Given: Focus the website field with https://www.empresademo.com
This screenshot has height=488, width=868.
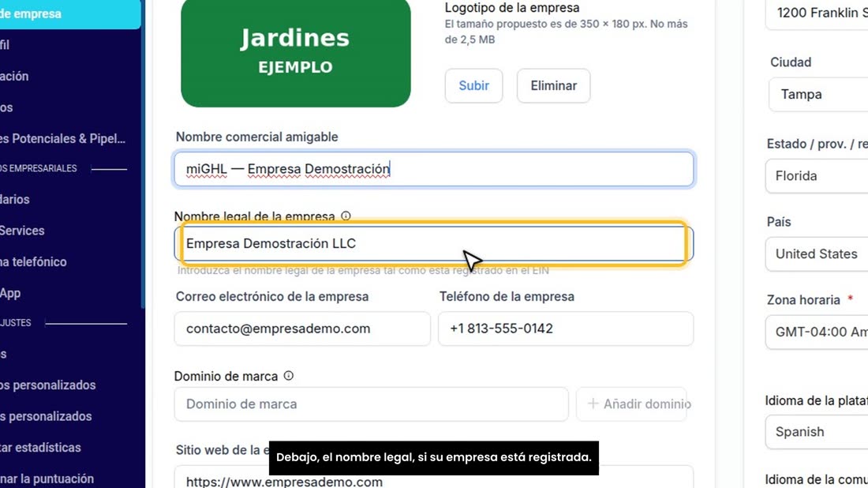Looking at the screenshot, I should point(433,478).
